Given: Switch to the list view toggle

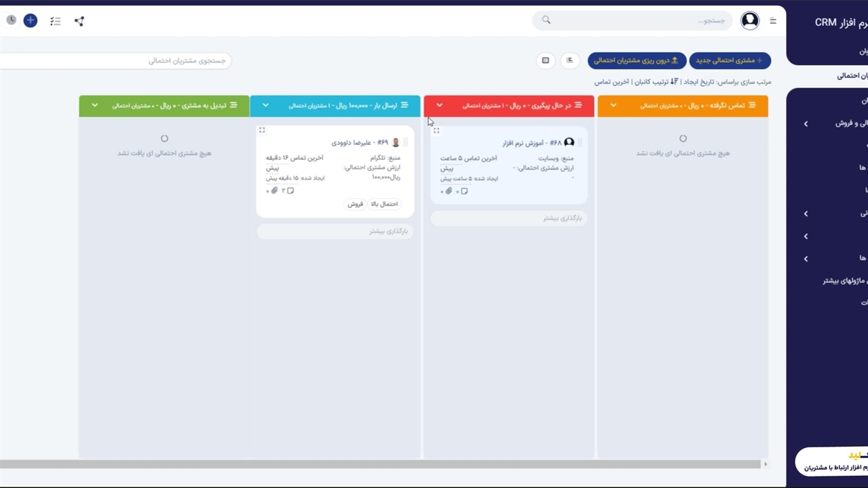Looking at the screenshot, I should click(x=570, y=60).
